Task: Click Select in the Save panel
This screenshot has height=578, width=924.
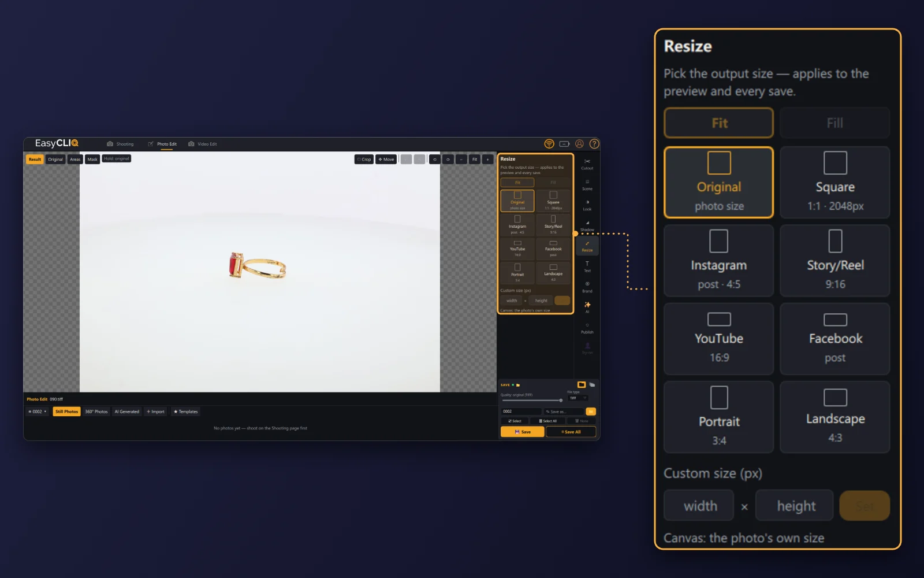Action: [515, 421]
